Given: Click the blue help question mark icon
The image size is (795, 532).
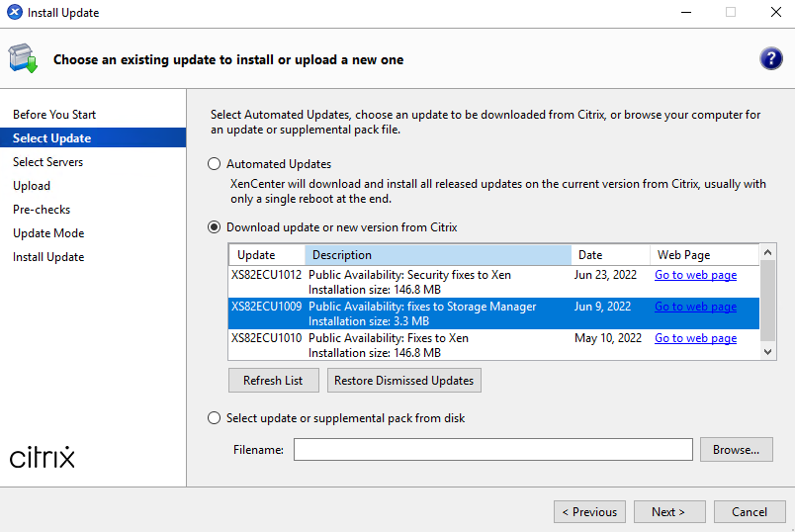Looking at the screenshot, I should pos(770,58).
